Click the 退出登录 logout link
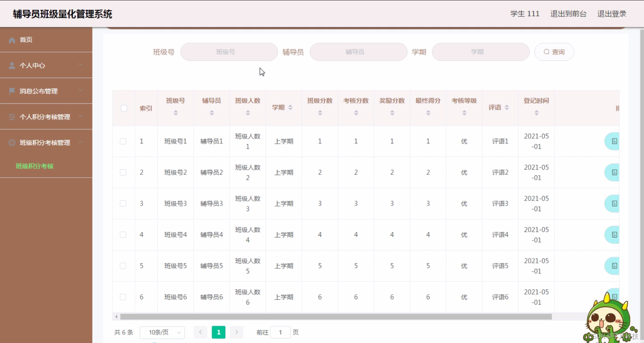Image resolution: width=644 pixels, height=343 pixels. [x=612, y=14]
